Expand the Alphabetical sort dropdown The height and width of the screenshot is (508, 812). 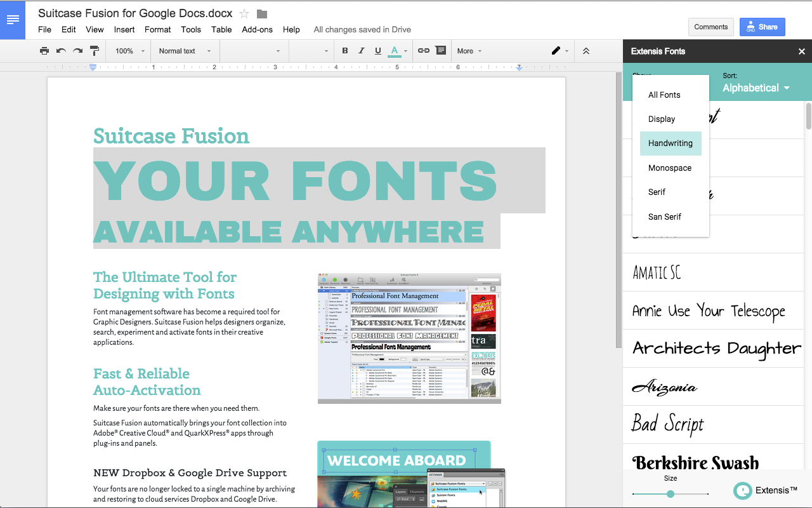[x=756, y=88]
